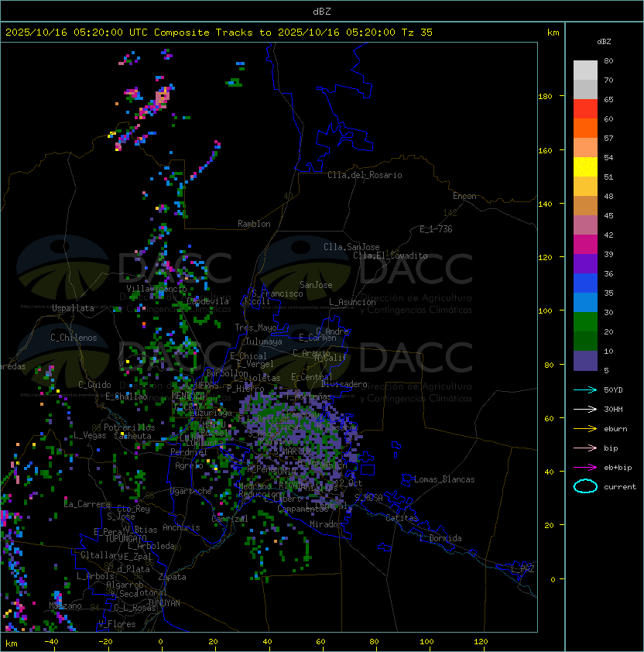Viewport: 644px width, 652px height.
Task: Click the L_Asuncion location label
Action: click(352, 302)
